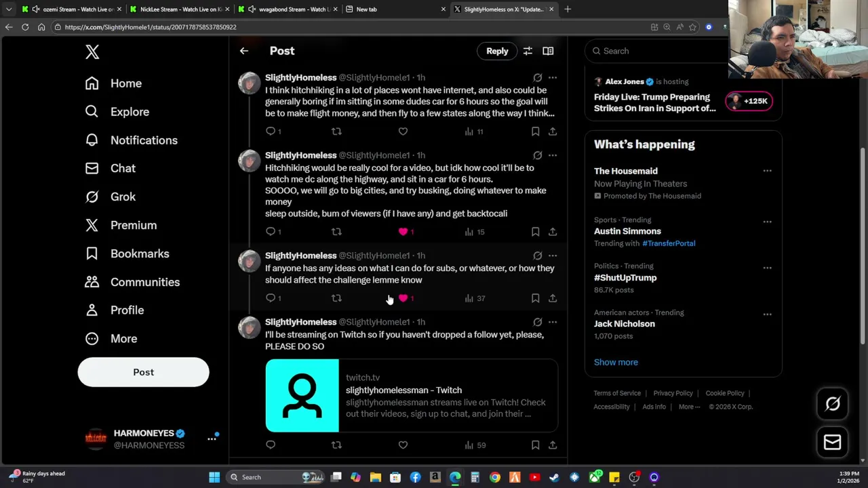
Task: Bookmark the streaming on Twitch tweet
Action: pos(535,445)
